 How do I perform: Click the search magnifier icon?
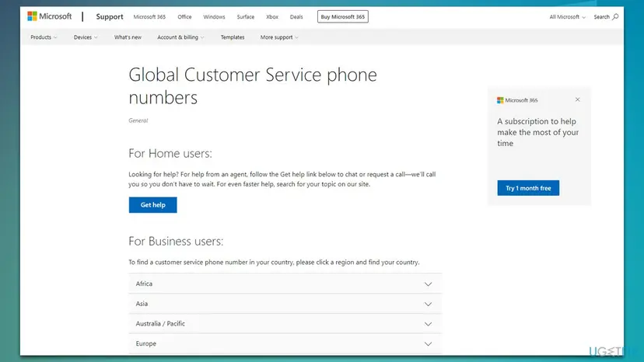615,17
